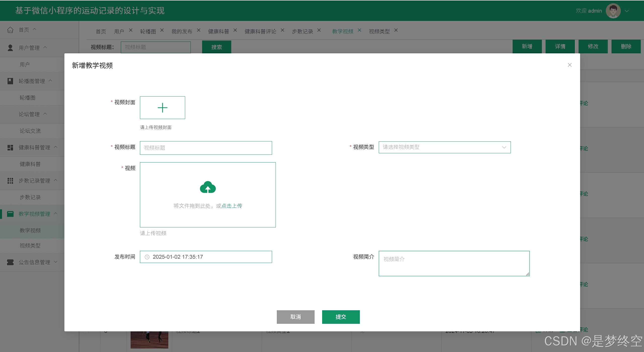Close the 新增教学视频 dialog with X
644x352 pixels.
(x=570, y=65)
